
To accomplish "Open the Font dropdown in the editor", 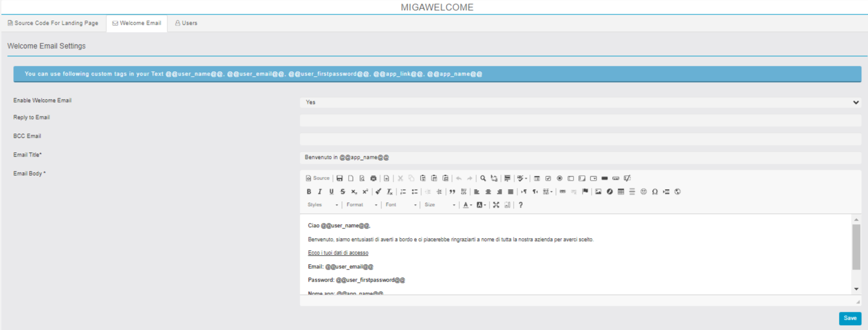I will tap(401, 205).
